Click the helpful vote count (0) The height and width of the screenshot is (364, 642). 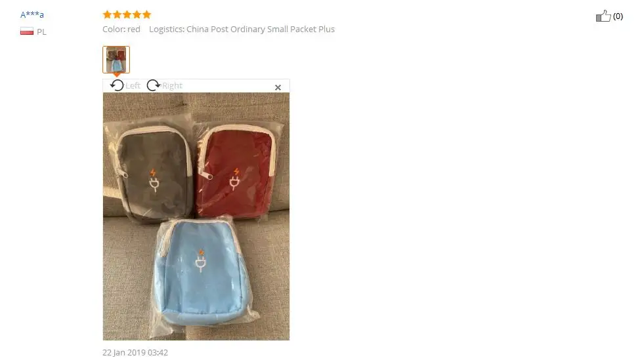[618, 16]
